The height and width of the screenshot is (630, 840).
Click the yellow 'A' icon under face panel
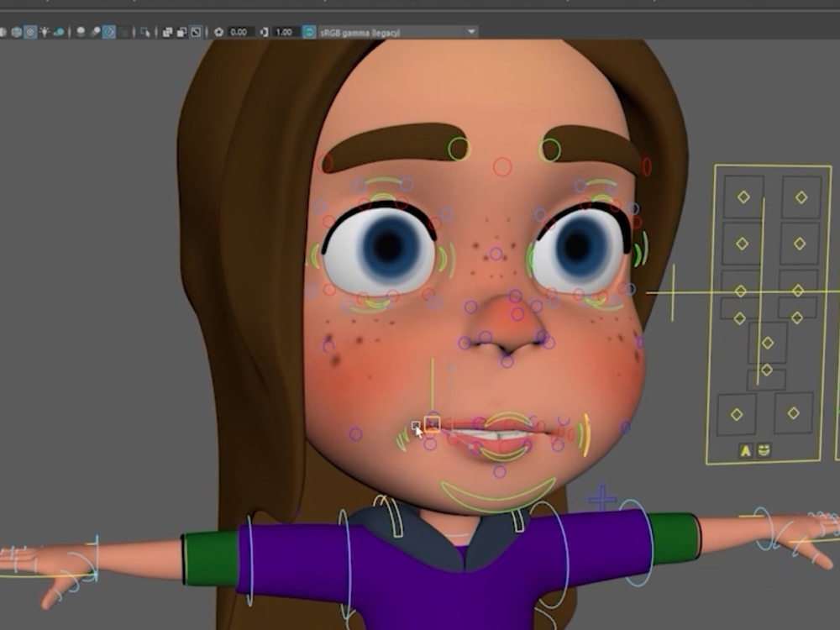[745, 450]
